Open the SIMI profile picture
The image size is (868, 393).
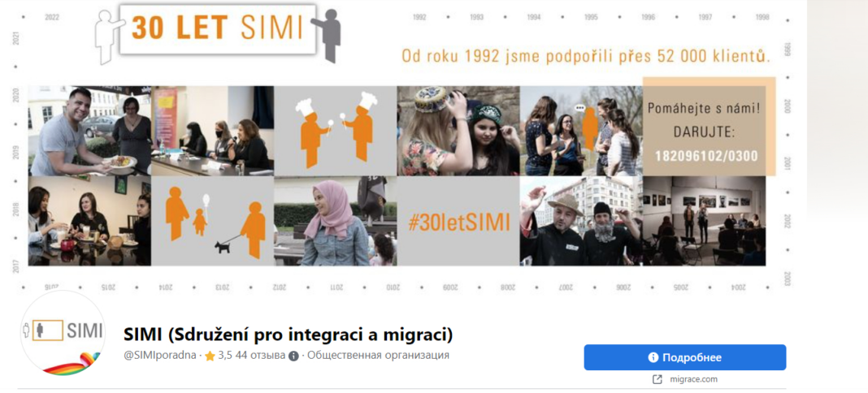coord(63,333)
